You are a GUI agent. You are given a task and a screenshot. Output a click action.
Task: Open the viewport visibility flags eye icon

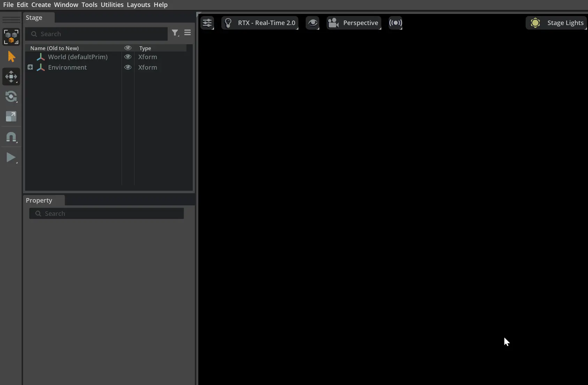click(x=313, y=23)
